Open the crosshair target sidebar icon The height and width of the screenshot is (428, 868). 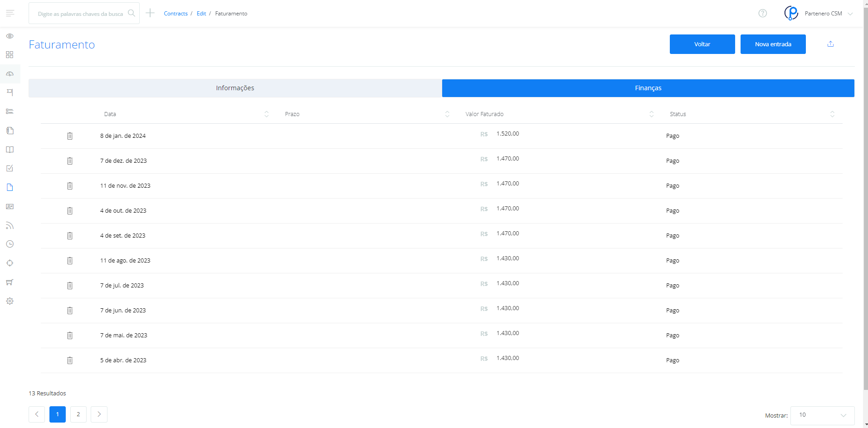pos(10,263)
